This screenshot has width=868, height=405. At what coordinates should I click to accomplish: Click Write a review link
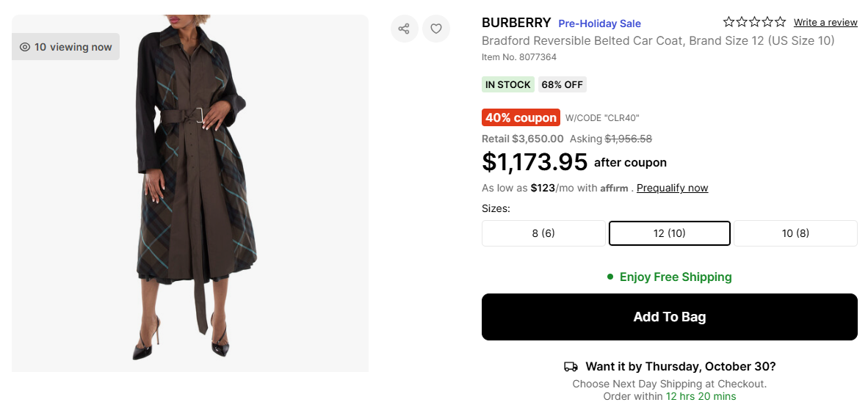tap(825, 23)
